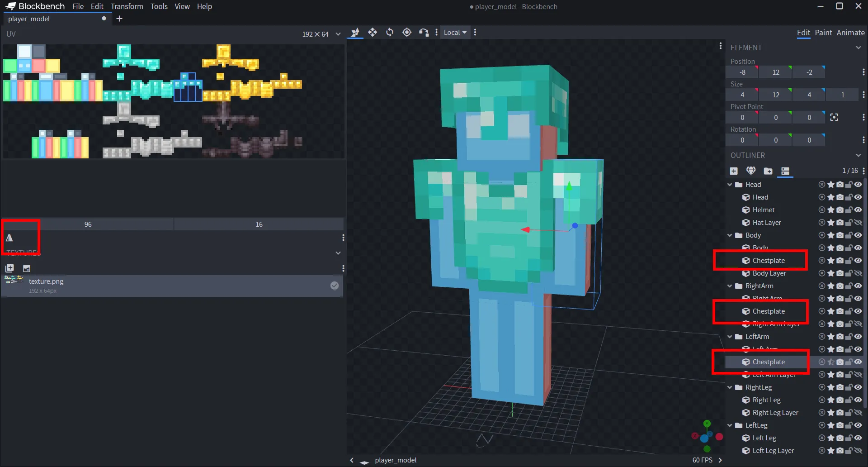
Task: Add a new mesh using the diamond icon
Action: click(751, 171)
